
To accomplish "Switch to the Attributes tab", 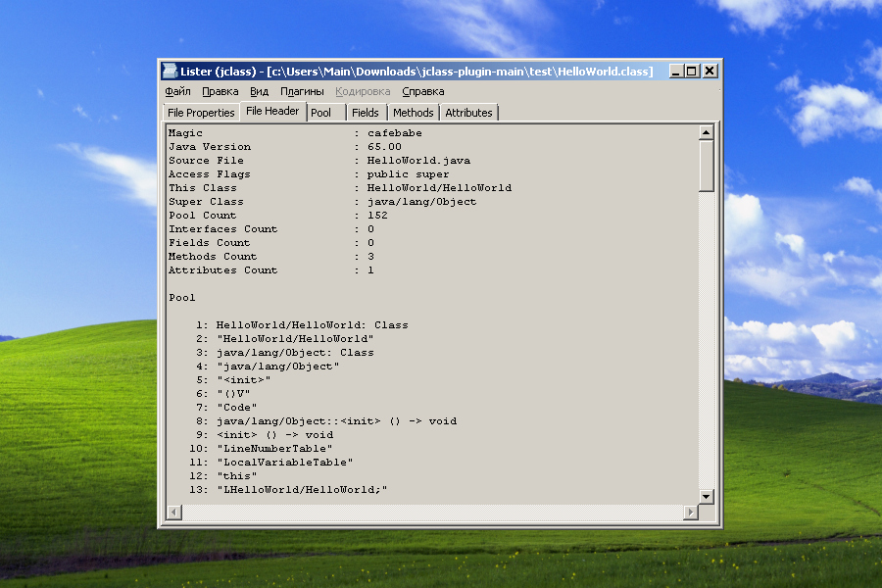I will (x=468, y=113).
